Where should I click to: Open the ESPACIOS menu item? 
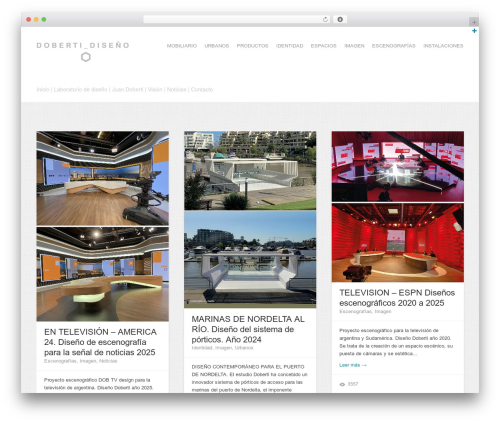click(x=323, y=46)
